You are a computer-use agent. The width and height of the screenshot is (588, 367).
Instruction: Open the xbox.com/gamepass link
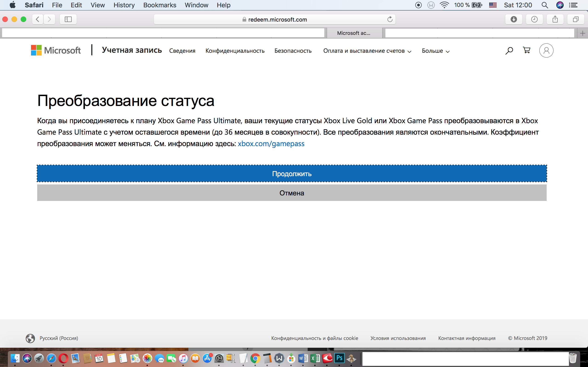pyautogui.click(x=271, y=144)
